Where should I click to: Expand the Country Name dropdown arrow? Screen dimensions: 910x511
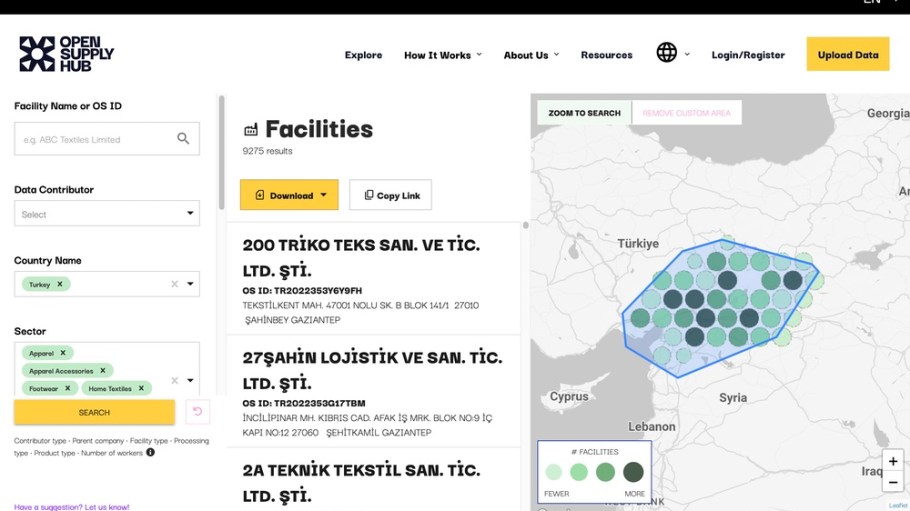click(x=190, y=284)
